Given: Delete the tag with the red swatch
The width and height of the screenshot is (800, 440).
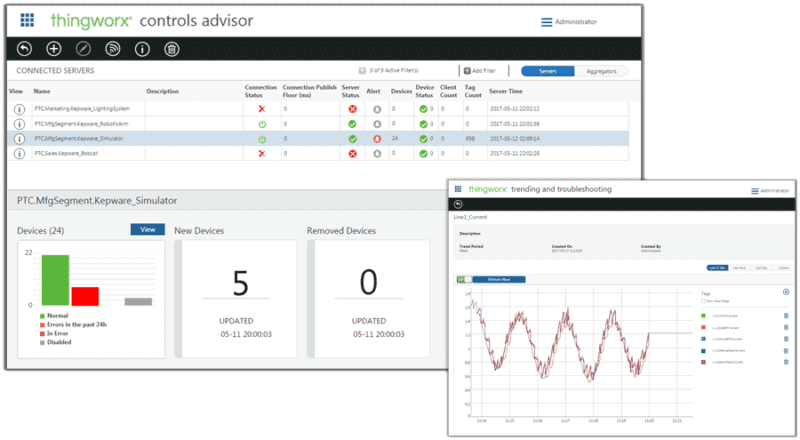Looking at the screenshot, I should coord(786,327).
